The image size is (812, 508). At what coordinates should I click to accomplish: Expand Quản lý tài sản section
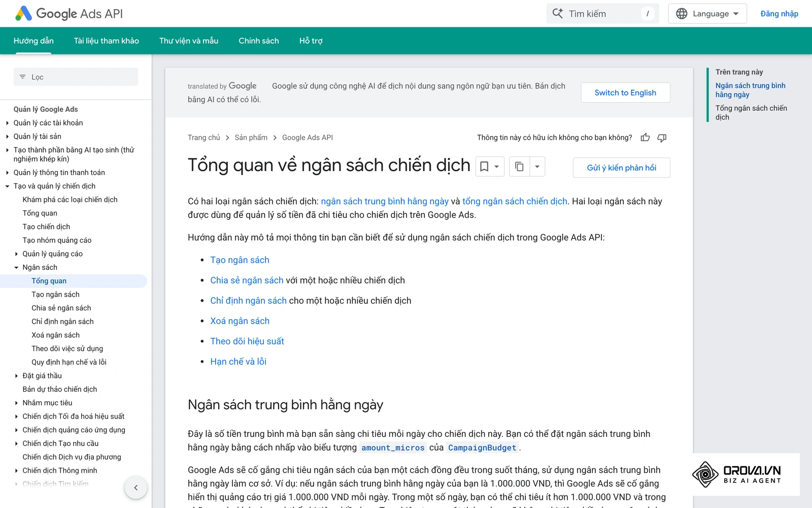(7, 137)
